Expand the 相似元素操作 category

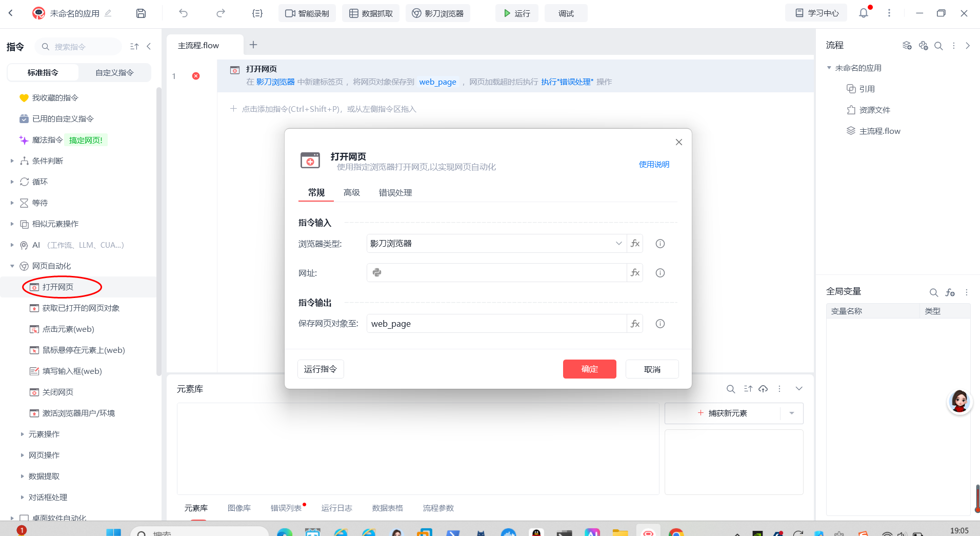[x=12, y=224]
